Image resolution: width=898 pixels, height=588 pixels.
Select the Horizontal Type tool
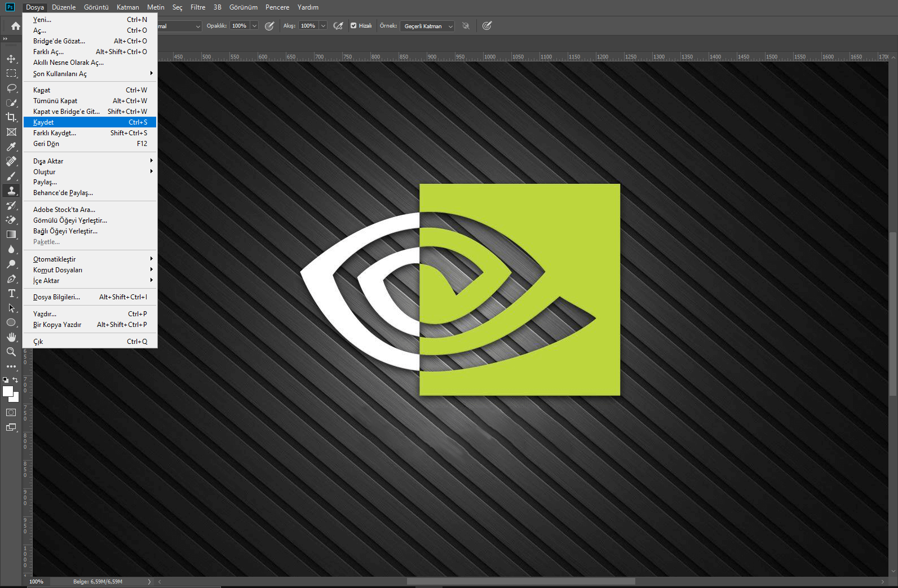coord(11,293)
